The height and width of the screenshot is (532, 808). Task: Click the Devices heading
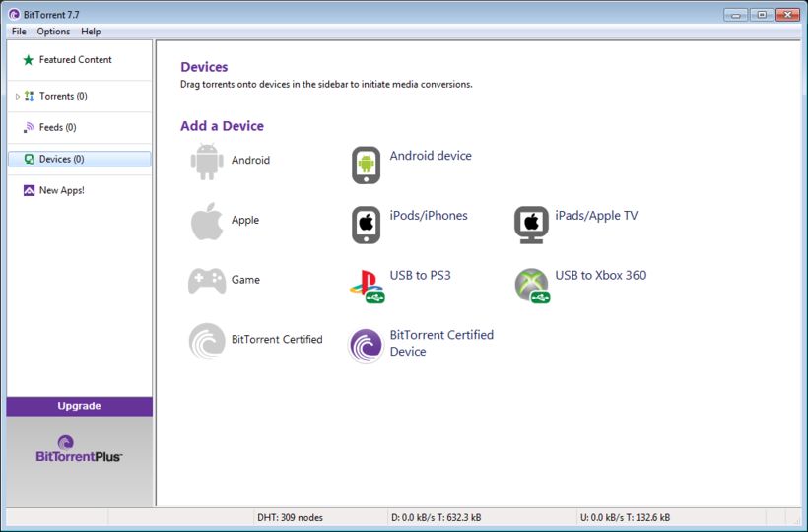(x=204, y=67)
